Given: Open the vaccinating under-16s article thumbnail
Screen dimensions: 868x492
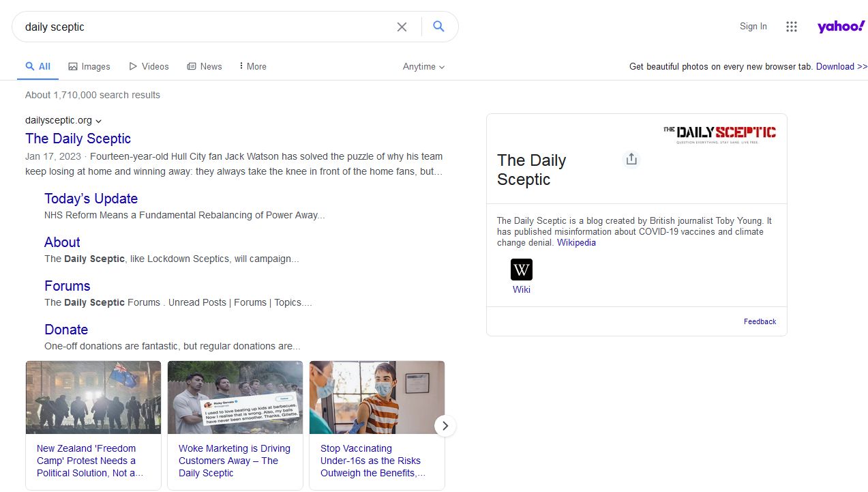Looking at the screenshot, I should click(x=377, y=397).
